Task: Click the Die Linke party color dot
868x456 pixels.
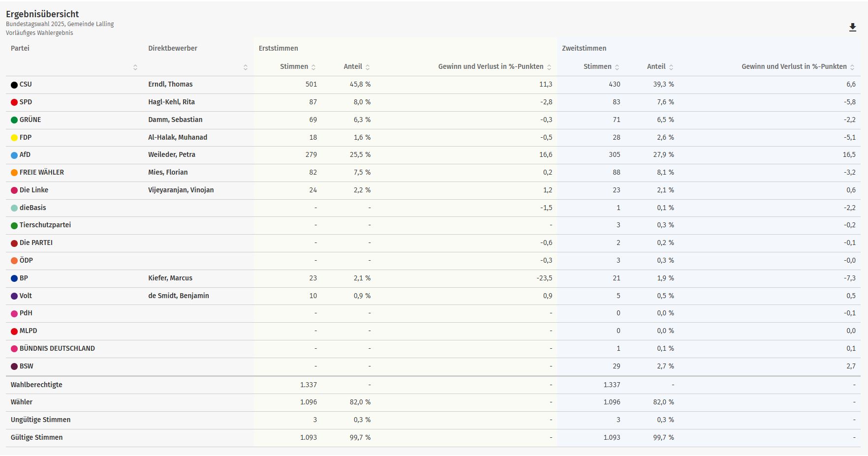Action: coord(14,190)
